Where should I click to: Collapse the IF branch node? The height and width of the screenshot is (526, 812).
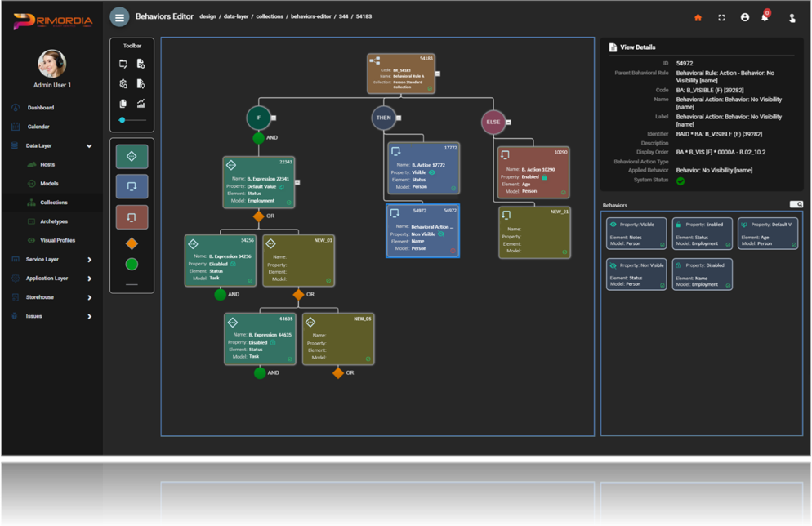(x=274, y=118)
